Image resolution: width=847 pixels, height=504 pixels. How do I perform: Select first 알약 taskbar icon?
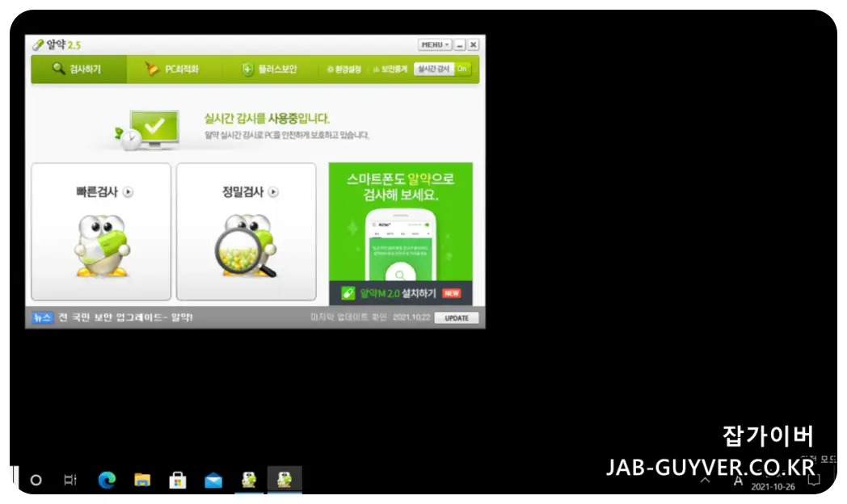pyautogui.click(x=249, y=479)
